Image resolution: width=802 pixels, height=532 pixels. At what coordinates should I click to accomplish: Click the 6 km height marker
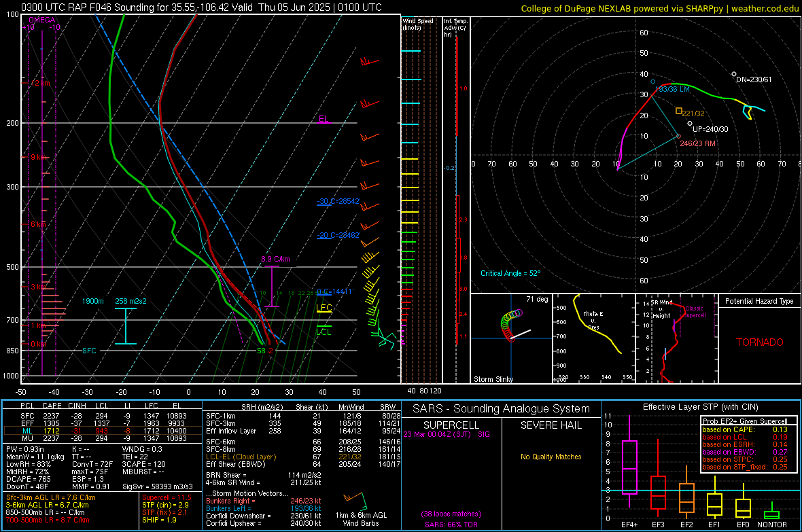(x=38, y=225)
